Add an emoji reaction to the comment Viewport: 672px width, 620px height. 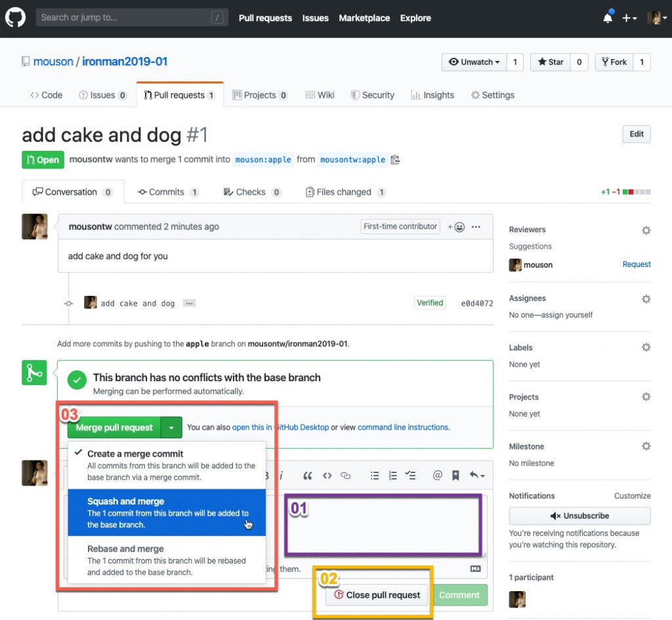(x=456, y=226)
